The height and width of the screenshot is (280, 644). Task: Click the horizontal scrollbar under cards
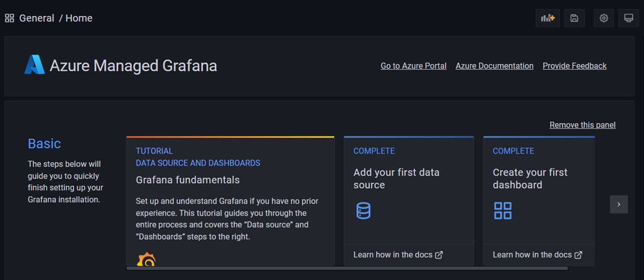pos(346,268)
